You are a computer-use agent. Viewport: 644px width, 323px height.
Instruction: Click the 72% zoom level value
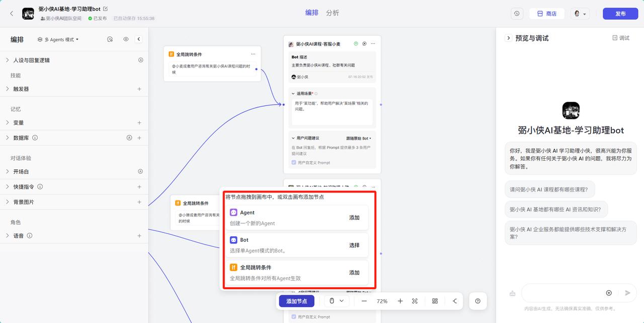(382, 301)
